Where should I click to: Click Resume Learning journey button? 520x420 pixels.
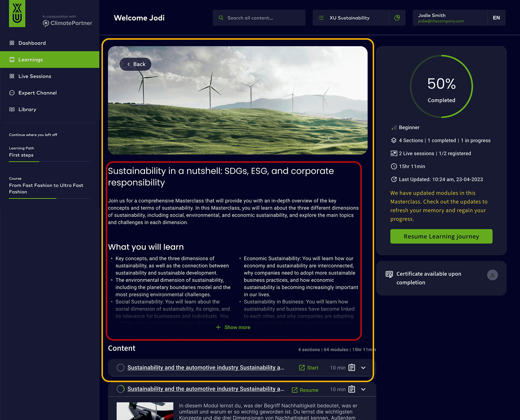[x=441, y=236]
